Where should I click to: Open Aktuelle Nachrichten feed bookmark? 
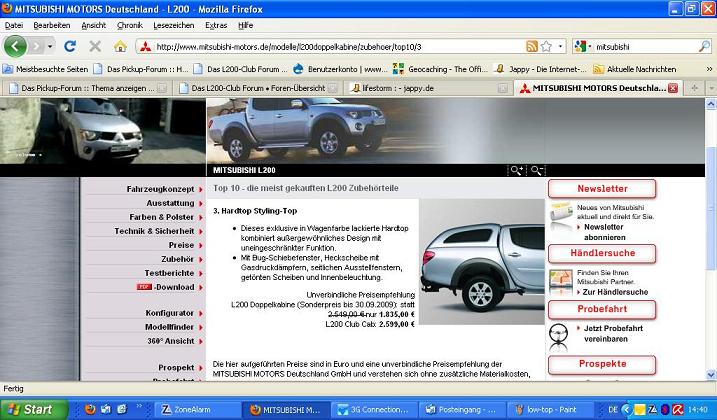point(635,69)
